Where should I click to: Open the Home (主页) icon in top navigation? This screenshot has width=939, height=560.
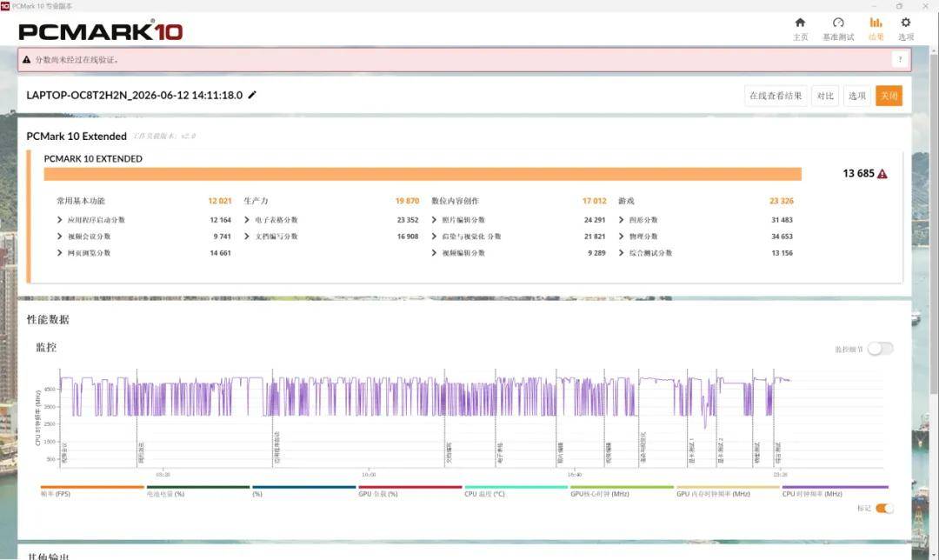[800, 23]
